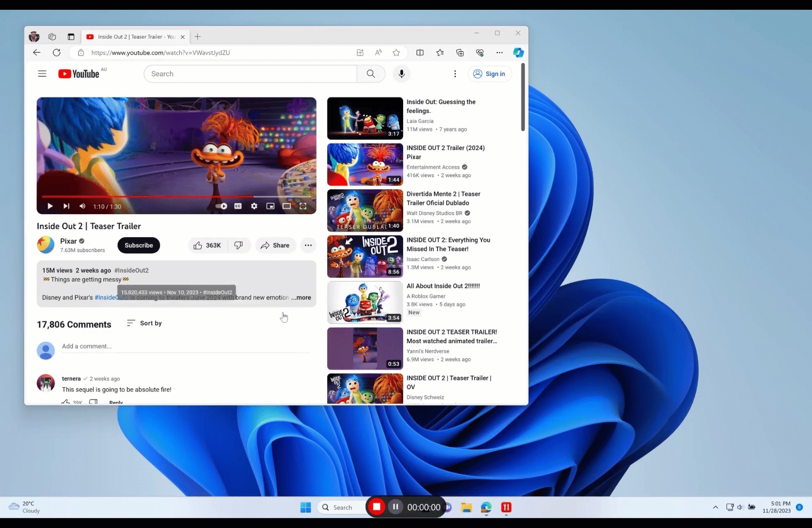This screenshot has height=528, width=812.
Task: Toggle the autoplay switch in player
Action: coord(222,206)
